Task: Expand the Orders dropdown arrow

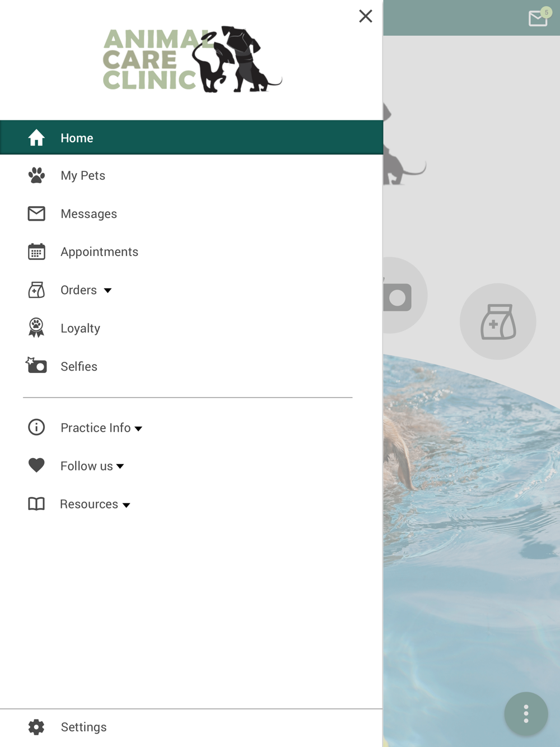Action: pos(108,291)
